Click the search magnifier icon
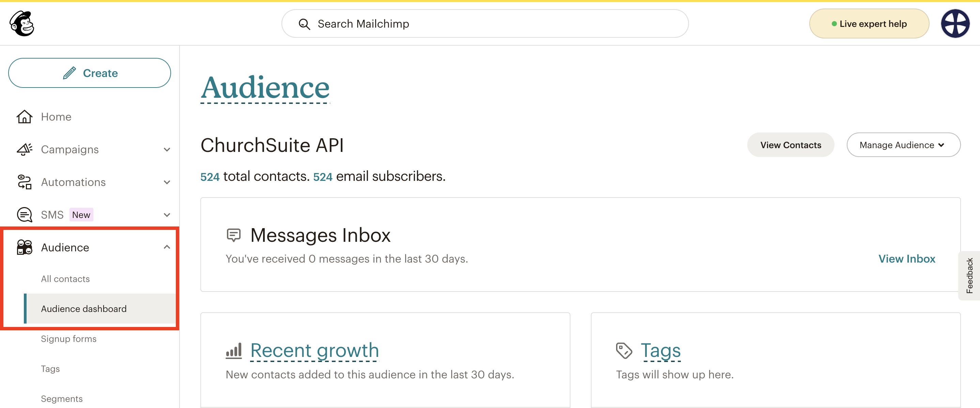 click(x=304, y=24)
